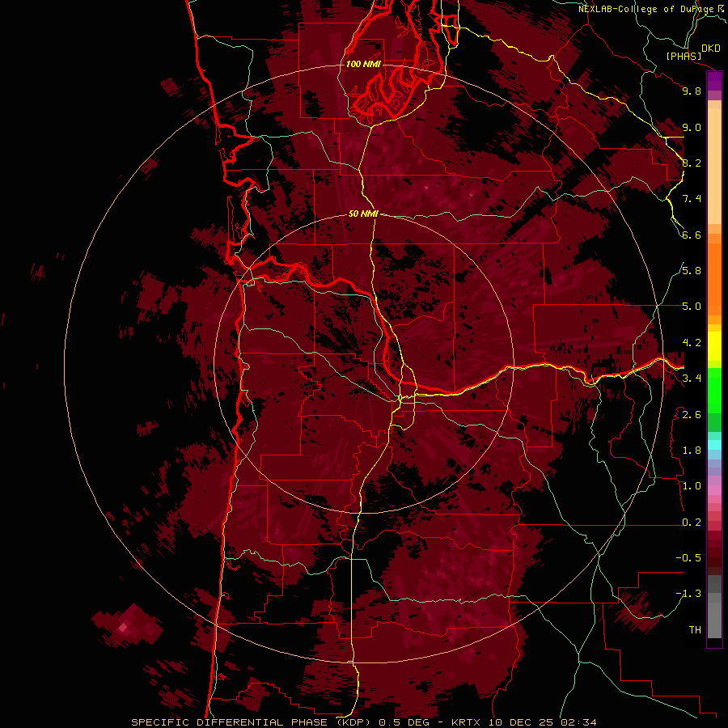The image size is (728, 728).
Task: Click the 1.0 value on the scale
Action: pos(692,486)
